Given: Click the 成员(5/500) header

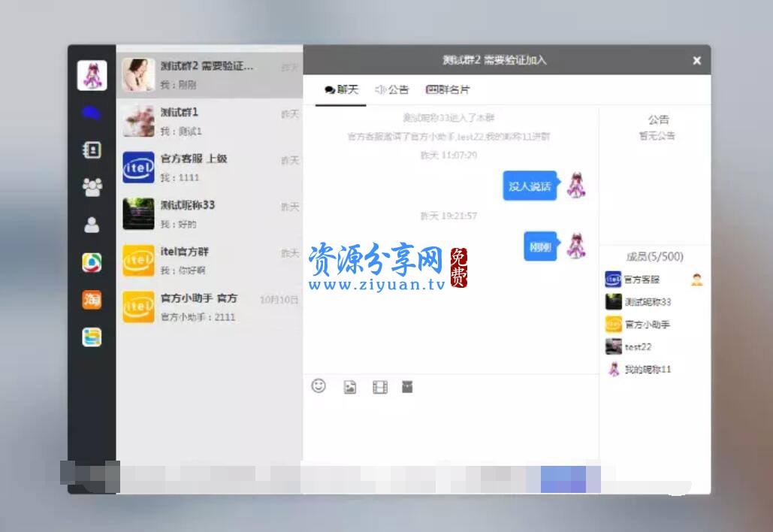Looking at the screenshot, I should pos(655,256).
